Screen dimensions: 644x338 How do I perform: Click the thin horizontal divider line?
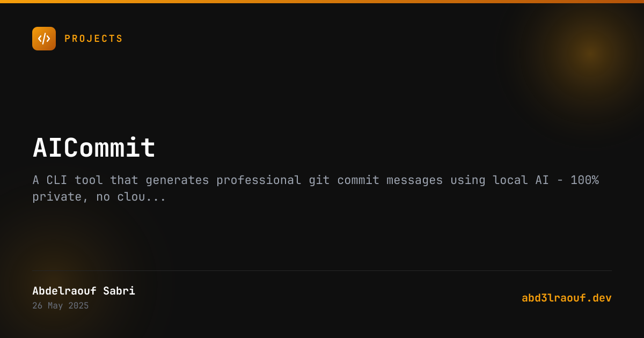pos(322,270)
